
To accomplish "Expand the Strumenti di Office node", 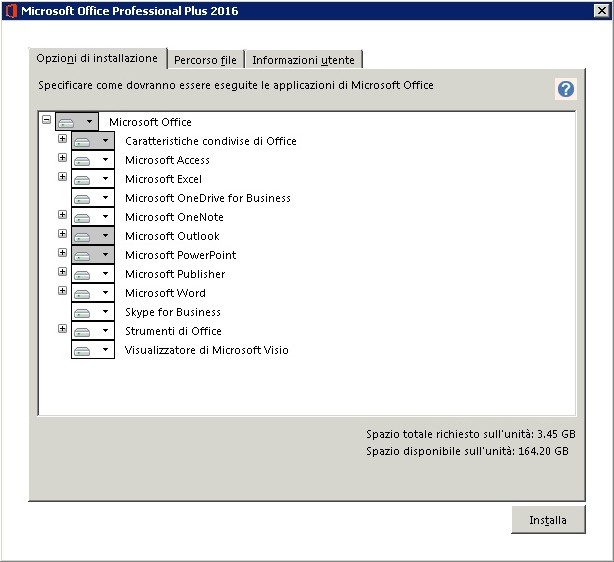I will click(62, 329).
